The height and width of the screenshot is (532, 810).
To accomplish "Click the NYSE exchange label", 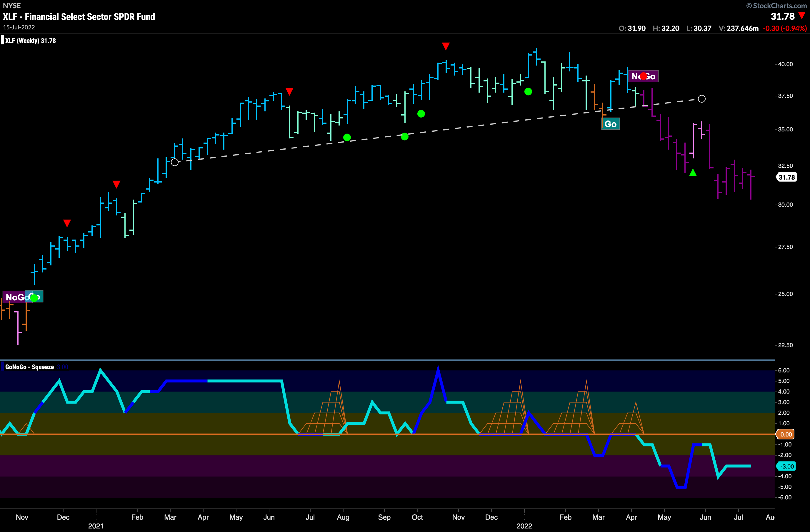I will tap(11, 6).
